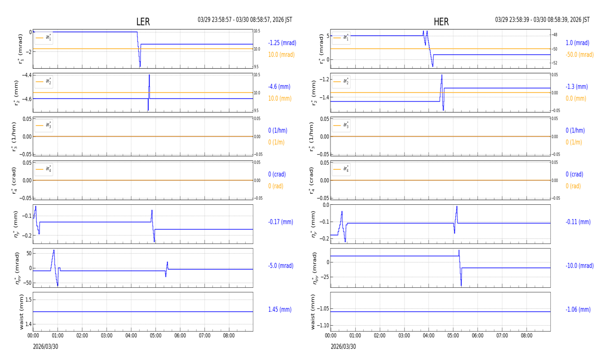Click the LER ηy* (mm) axis label
Image resolution: width=595 pixels, height=364 pixels.
point(16,224)
